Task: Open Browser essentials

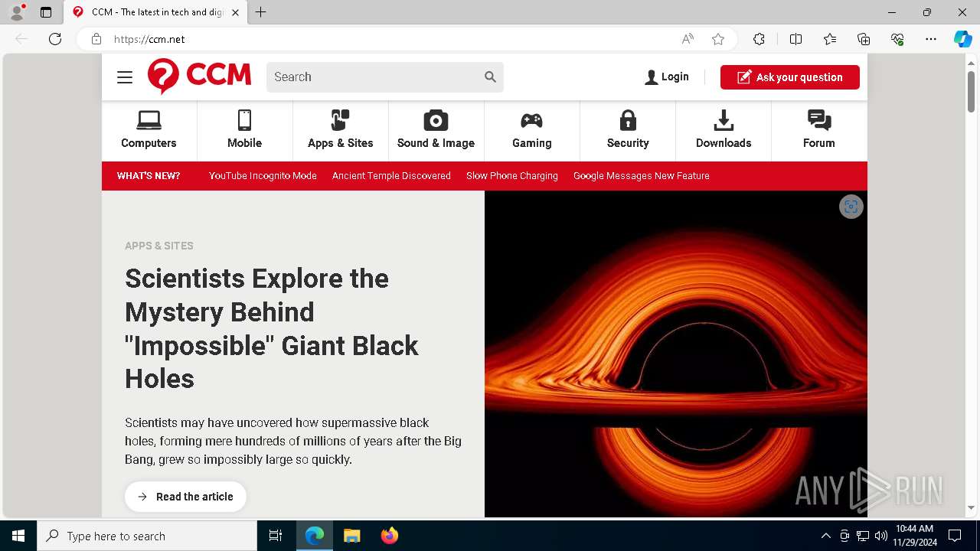Action: click(897, 39)
